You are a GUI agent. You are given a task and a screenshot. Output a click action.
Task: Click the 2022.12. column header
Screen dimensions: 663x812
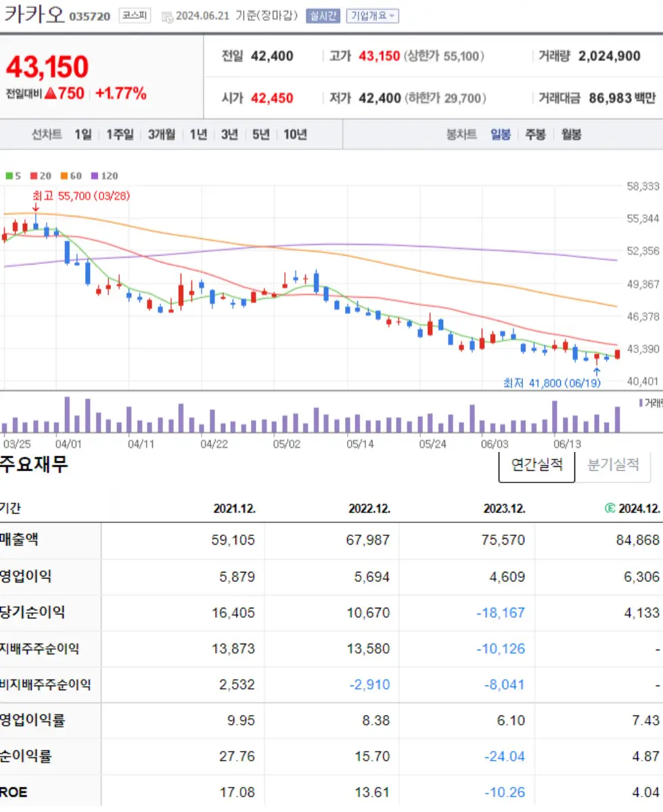369,509
